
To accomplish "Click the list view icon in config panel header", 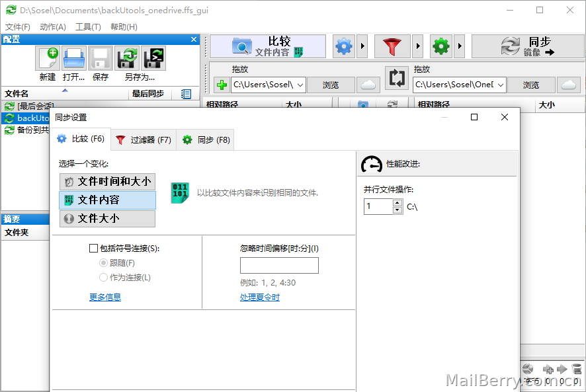I will 186,94.
